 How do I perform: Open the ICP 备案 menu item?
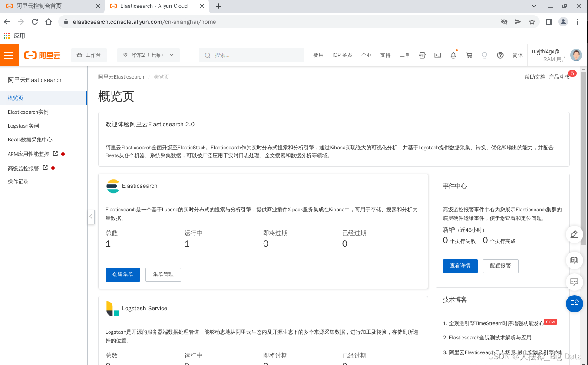point(342,55)
